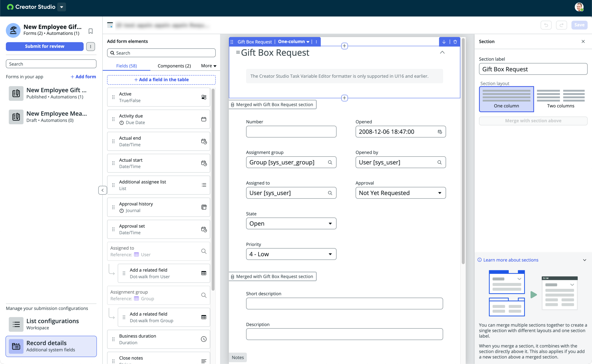Click the Additional assignee list icon

204,185
